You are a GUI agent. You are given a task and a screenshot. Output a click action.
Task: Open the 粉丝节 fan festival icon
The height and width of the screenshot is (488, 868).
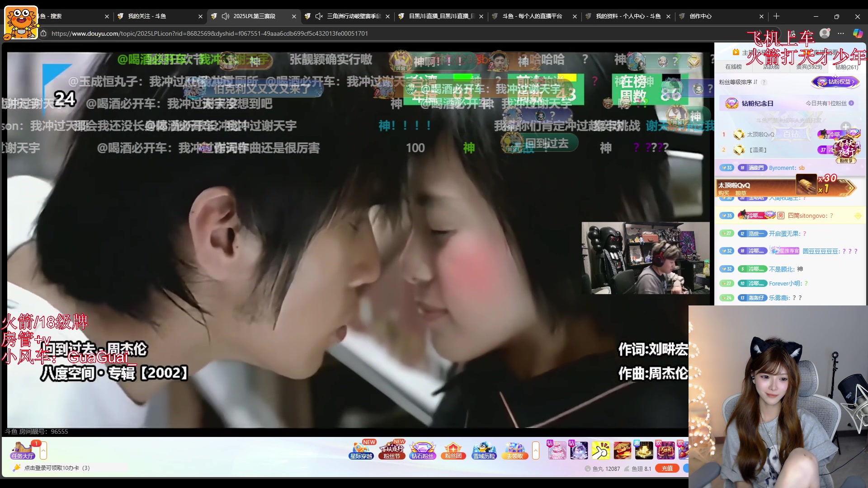point(392,450)
